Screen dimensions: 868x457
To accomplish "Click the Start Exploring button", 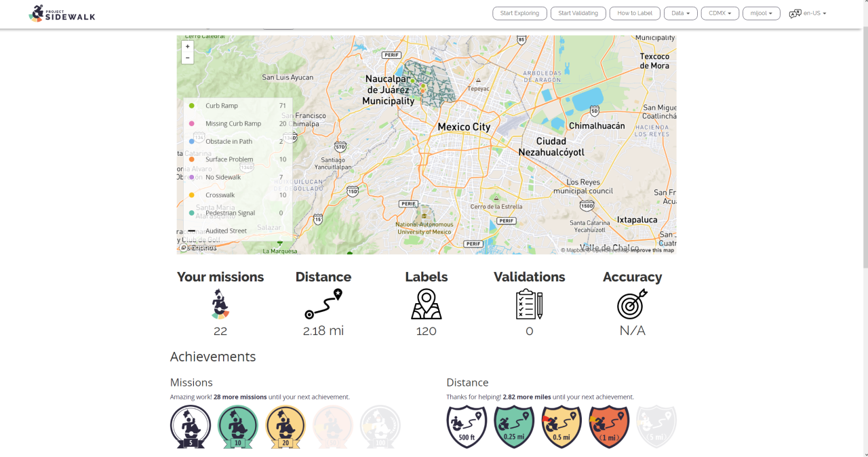I will pyautogui.click(x=519, y=13).
